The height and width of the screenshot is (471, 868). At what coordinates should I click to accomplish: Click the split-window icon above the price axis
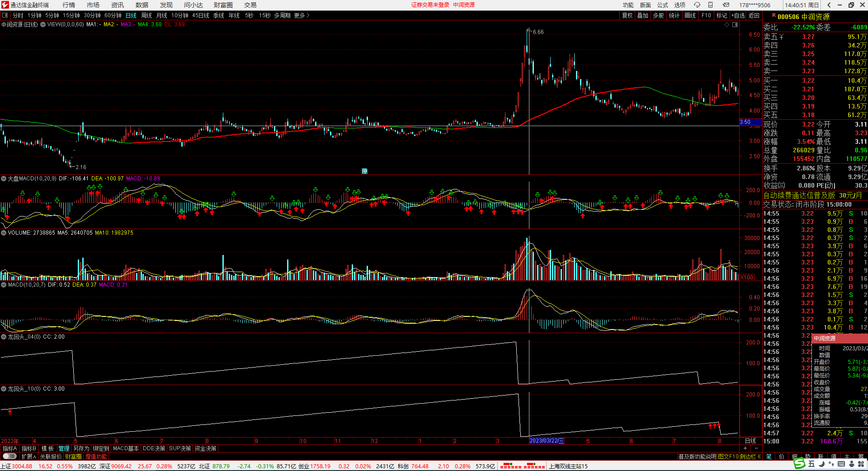click(x=735, y=24)
